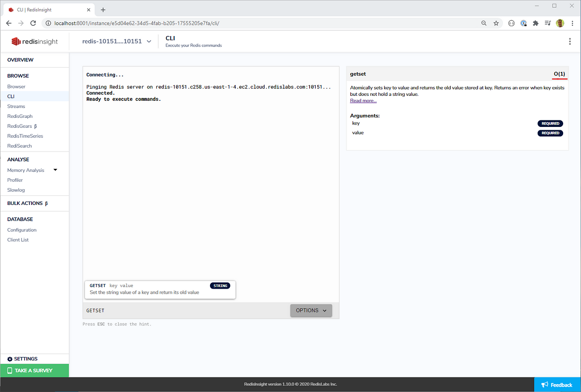
Task: Open Client List in sidebar
Action: (18, 240)
